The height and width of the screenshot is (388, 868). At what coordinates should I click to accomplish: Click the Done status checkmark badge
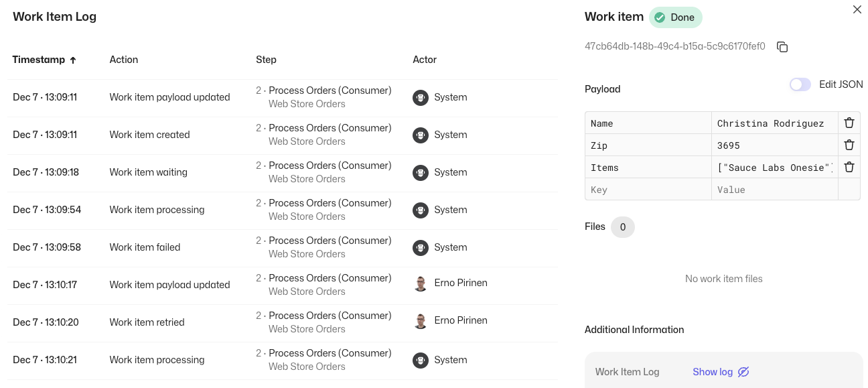(661, 17)
